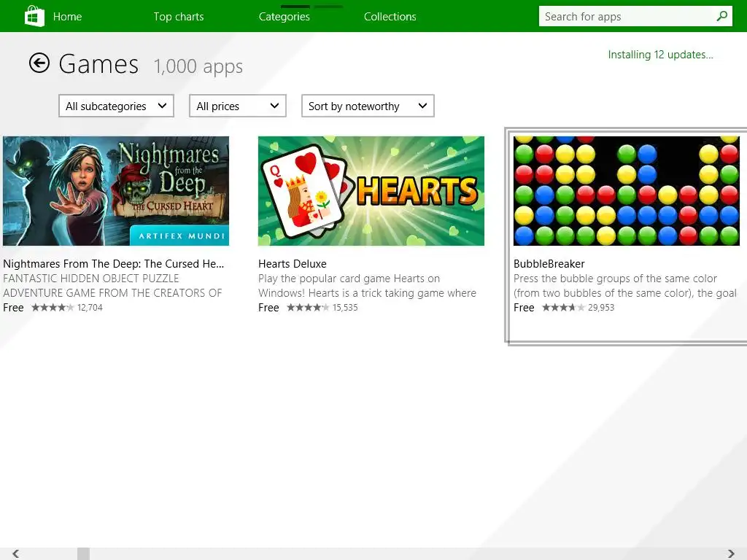
Task: Click the search magnifier icon
Action: click(721, 16)
